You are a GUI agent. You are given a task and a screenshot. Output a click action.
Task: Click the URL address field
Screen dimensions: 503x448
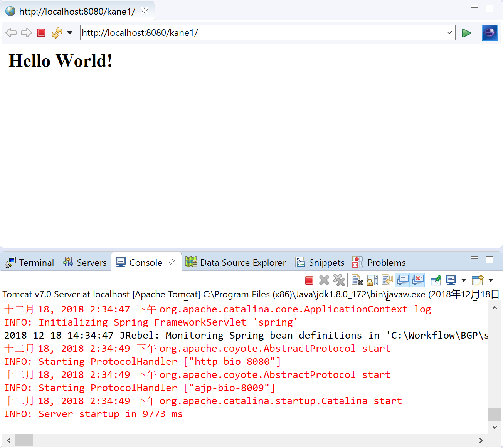[262, 33]
